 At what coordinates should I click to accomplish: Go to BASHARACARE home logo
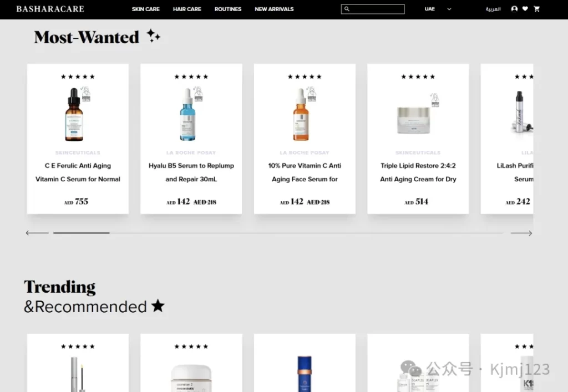50,9
